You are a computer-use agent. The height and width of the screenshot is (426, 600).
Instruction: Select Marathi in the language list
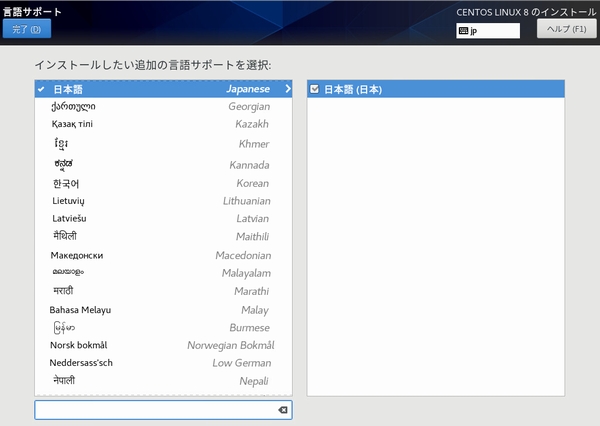click(x=163, y=291)
